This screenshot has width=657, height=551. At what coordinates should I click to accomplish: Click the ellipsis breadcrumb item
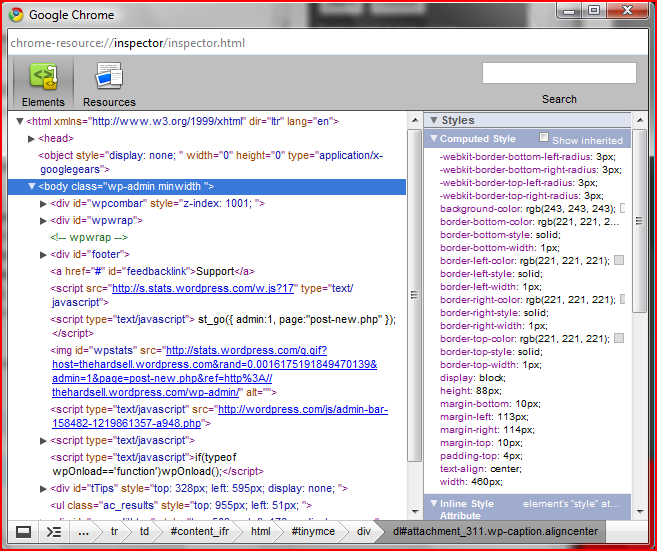point(85,532)
